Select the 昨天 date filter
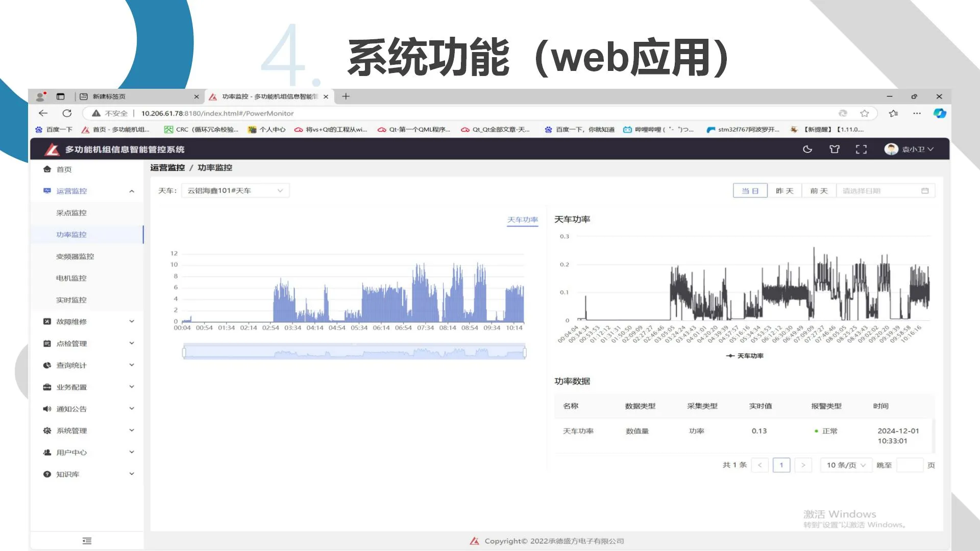 click(x=785, y=191)
